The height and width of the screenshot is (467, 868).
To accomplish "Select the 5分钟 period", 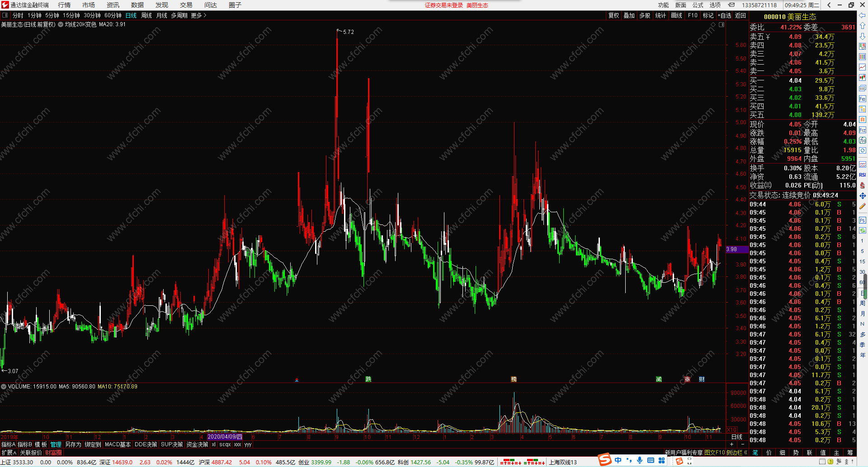I will coord(52,15).
